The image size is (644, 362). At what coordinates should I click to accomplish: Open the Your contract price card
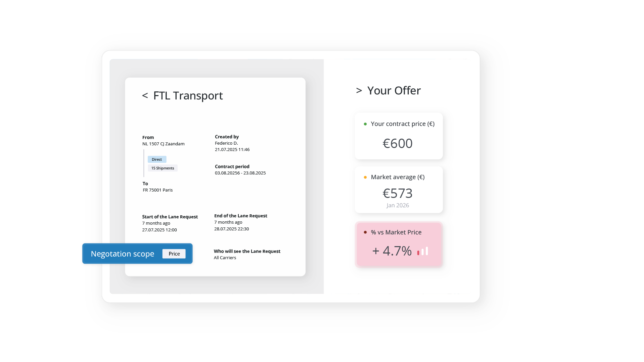click(399, 136)
